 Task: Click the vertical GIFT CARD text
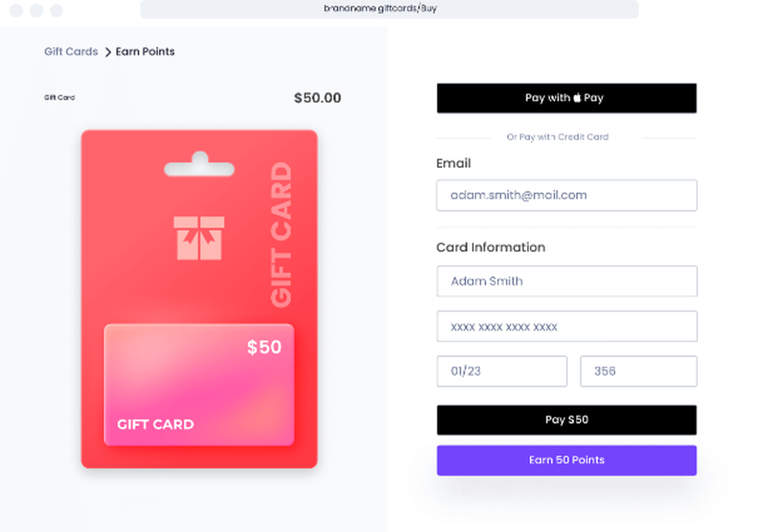(x=281, y=235)
